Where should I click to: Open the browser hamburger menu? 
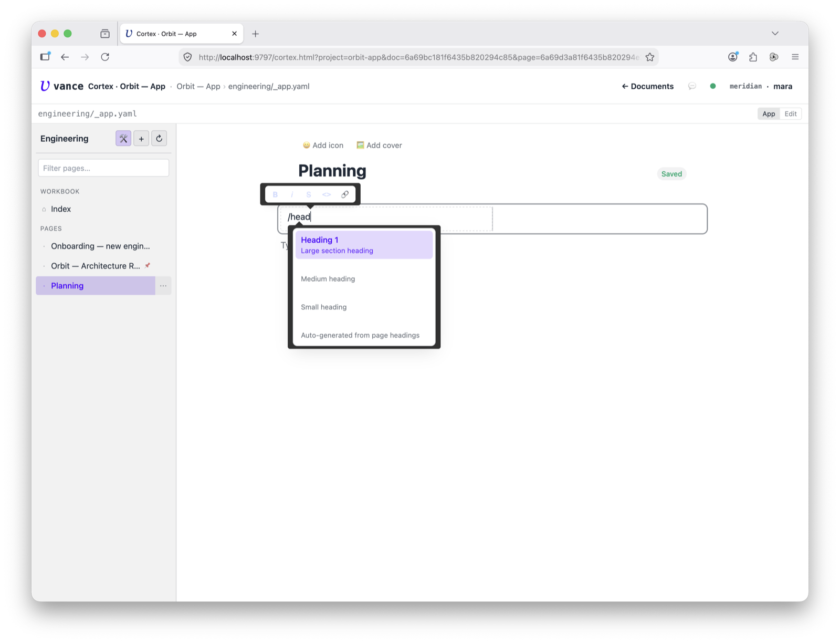(x=795, y=57)
